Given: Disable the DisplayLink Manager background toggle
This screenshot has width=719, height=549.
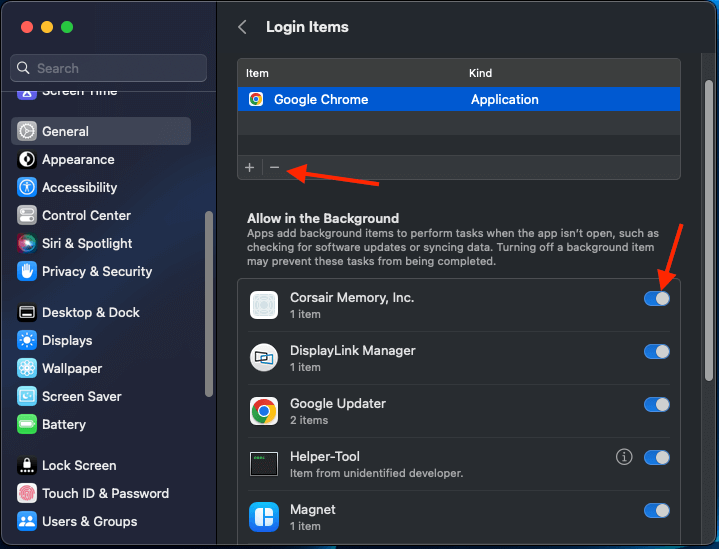Looking at the screenshot, I should pyautogui.click(x=657, y=352).
